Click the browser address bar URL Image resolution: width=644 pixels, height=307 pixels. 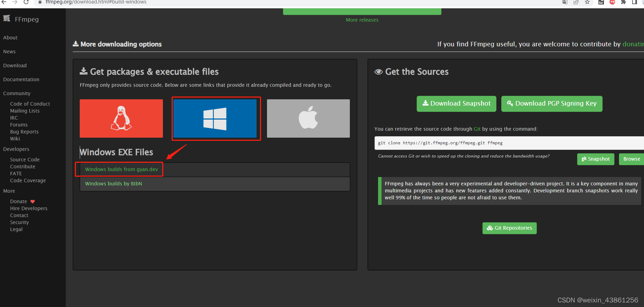pos(96,2)
